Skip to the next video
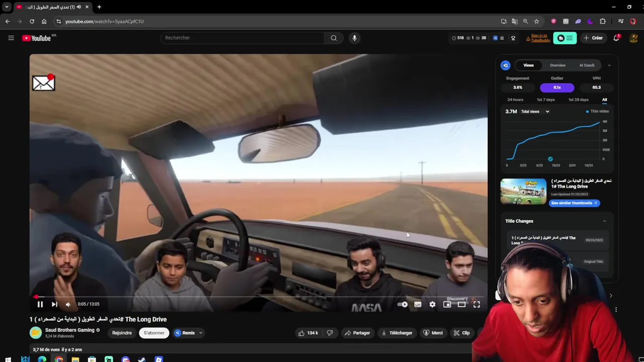This screenshot has width=644, height=362. click(x=54, y=304)
